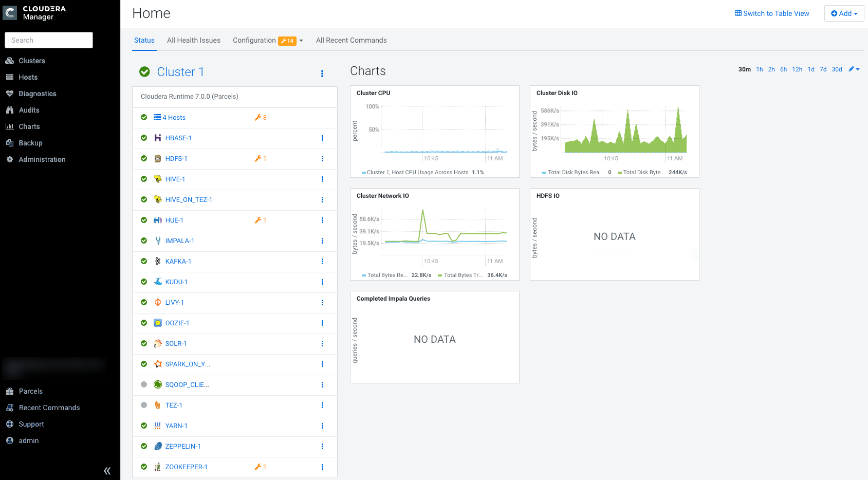Viewport: 868px width, 480px height.
Task: Click the wrench icon beside 4 Hosts
Action: [x=258, y=118]
